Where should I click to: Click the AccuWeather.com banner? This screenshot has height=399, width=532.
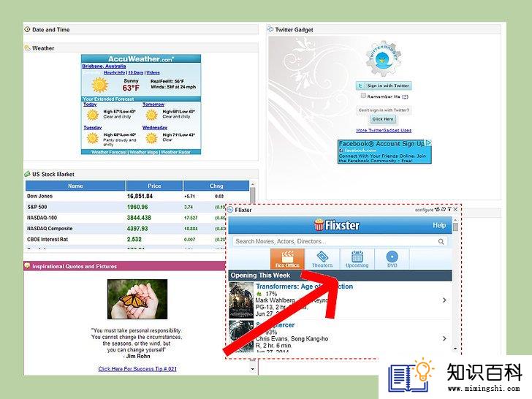tap(141, 58)
